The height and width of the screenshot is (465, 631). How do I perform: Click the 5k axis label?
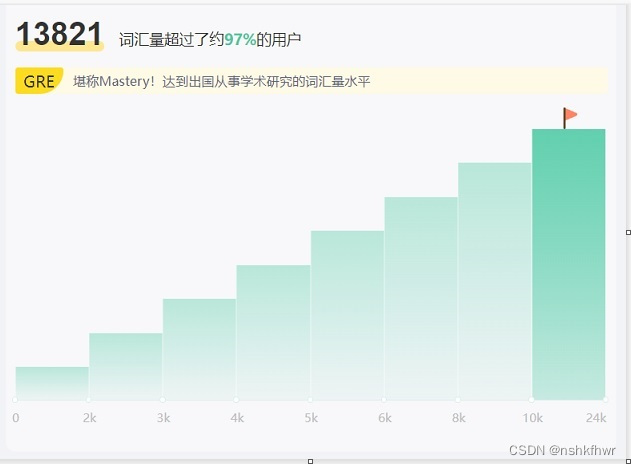[311, 418]
